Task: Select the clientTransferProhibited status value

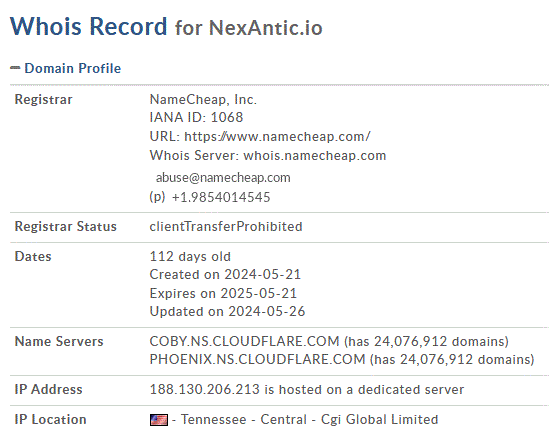Action: pos(226,227)
